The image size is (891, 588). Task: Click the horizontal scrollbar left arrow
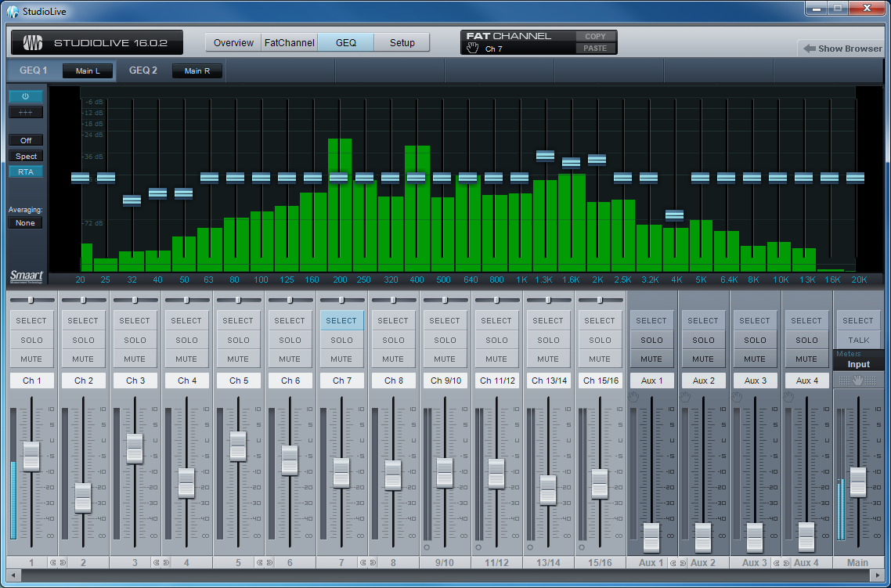click(12, 576)
